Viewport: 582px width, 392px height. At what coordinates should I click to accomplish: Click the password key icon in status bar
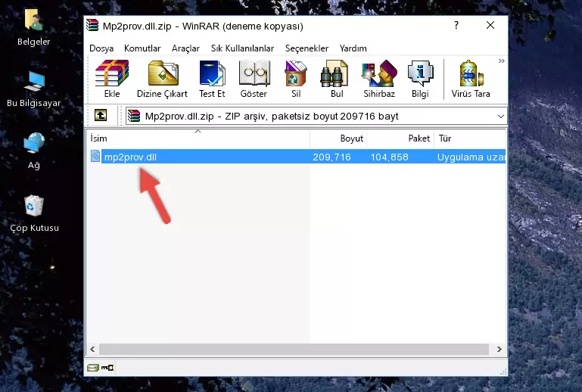point(107,368)
